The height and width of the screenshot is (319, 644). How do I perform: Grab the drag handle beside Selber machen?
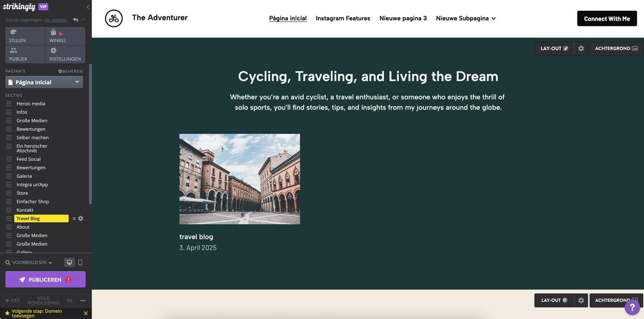pyautogui.click(x=9, y=138)
